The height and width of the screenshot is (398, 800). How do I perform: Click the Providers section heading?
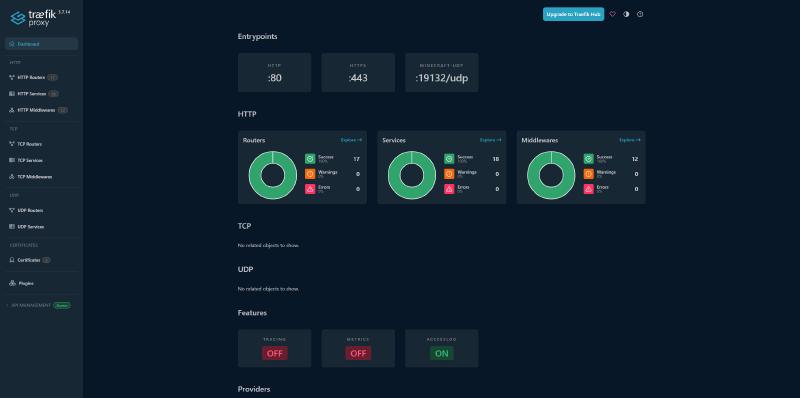254,389
